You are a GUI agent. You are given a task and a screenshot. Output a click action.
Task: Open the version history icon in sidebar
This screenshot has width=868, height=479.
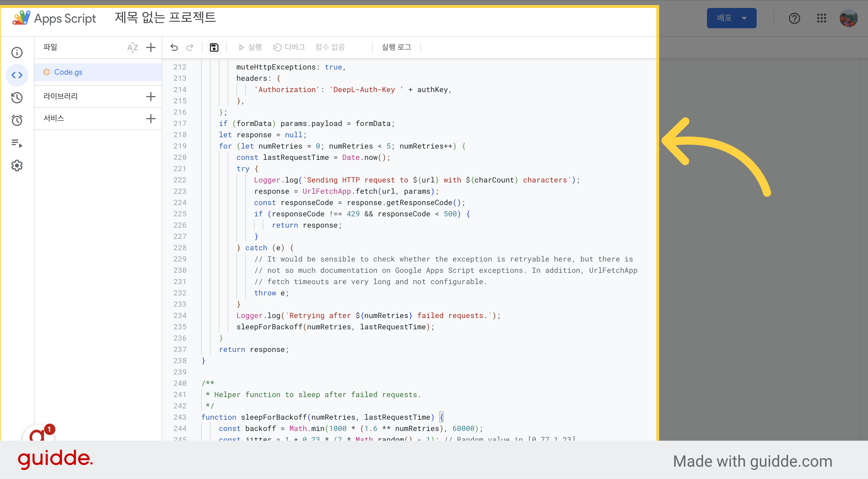[x=17, y=98]
